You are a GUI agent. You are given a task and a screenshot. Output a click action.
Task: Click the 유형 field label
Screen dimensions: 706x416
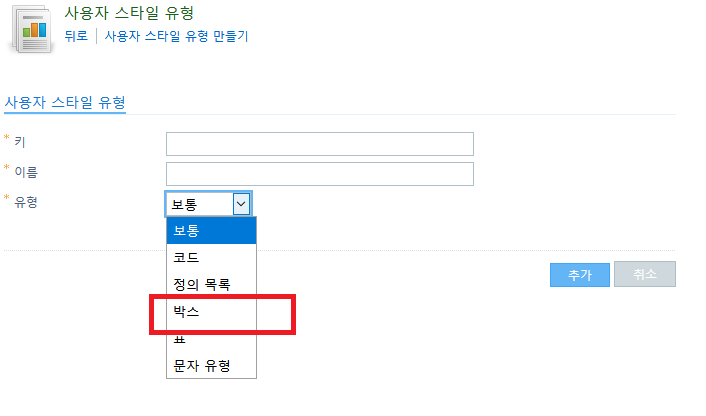pos(26,202)
